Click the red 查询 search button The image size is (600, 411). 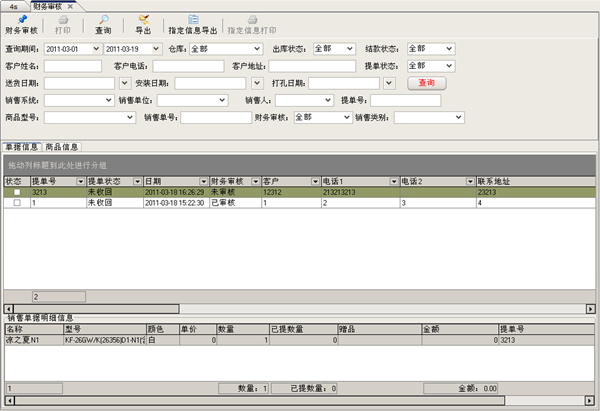427,83
